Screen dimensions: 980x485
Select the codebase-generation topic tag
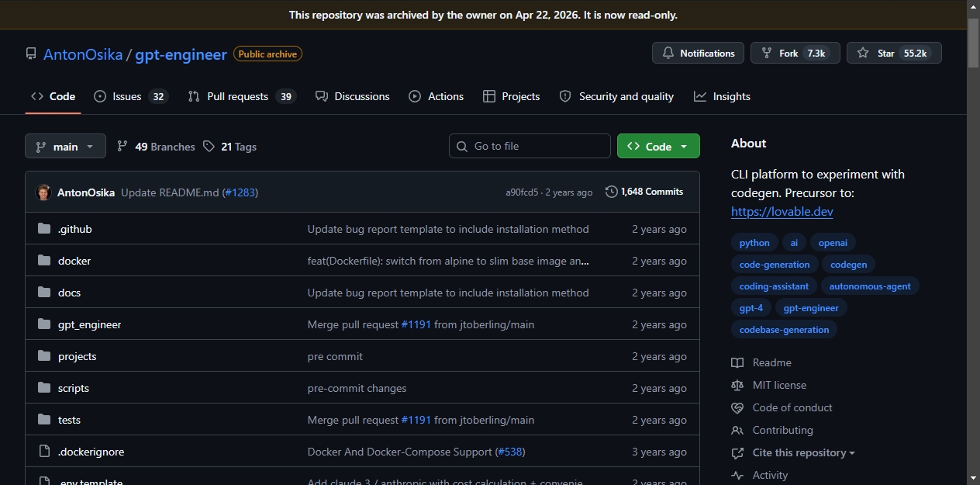[x=784, y=330]
